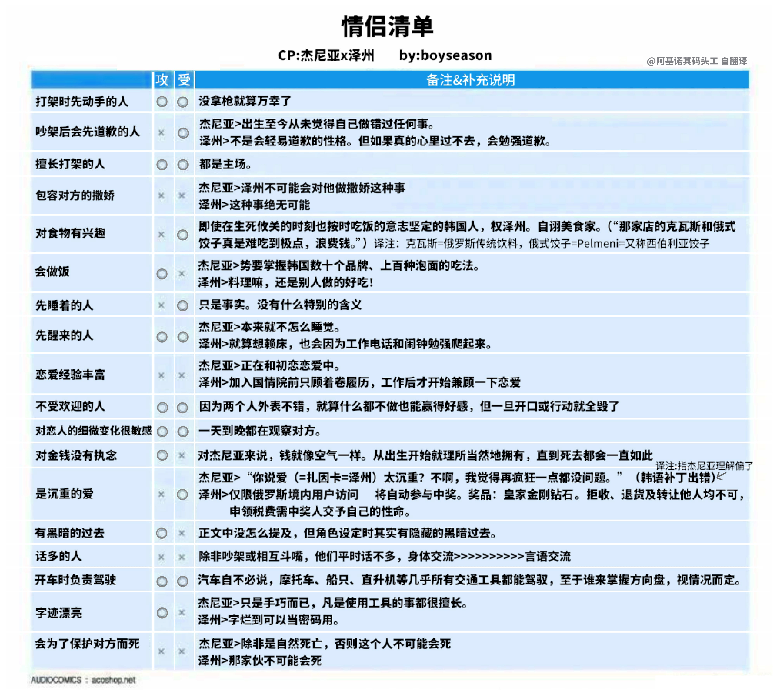Click the 受 circle mark in the 是沉重的爱 row
779x700 pixels.
[183, 495]
